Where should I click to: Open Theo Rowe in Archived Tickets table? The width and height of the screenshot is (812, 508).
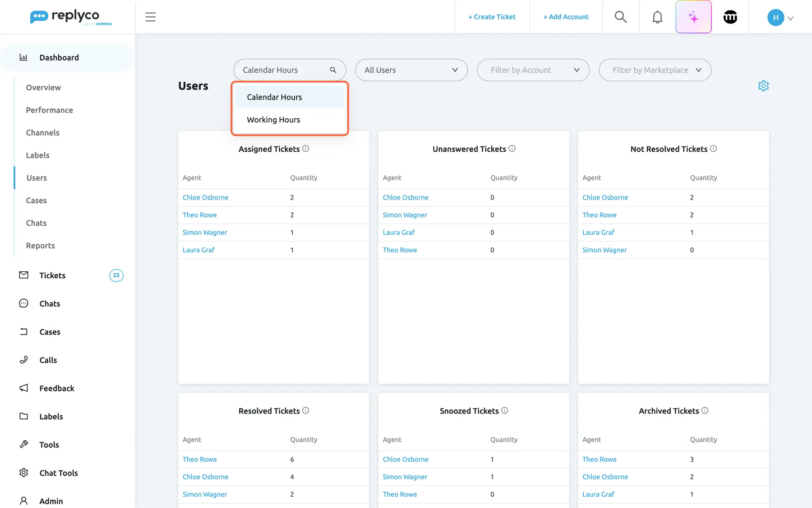599,459
